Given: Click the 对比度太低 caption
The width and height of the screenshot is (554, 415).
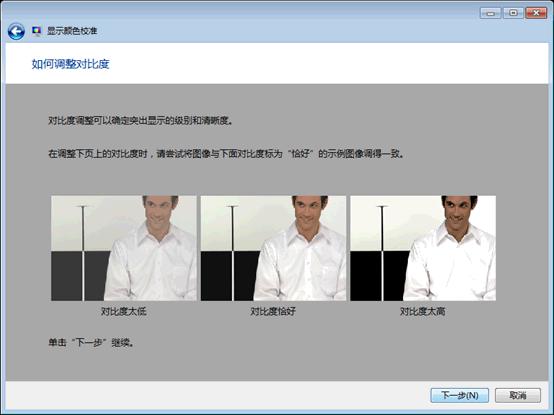Looking at the screenshot, I should point(124,311).
